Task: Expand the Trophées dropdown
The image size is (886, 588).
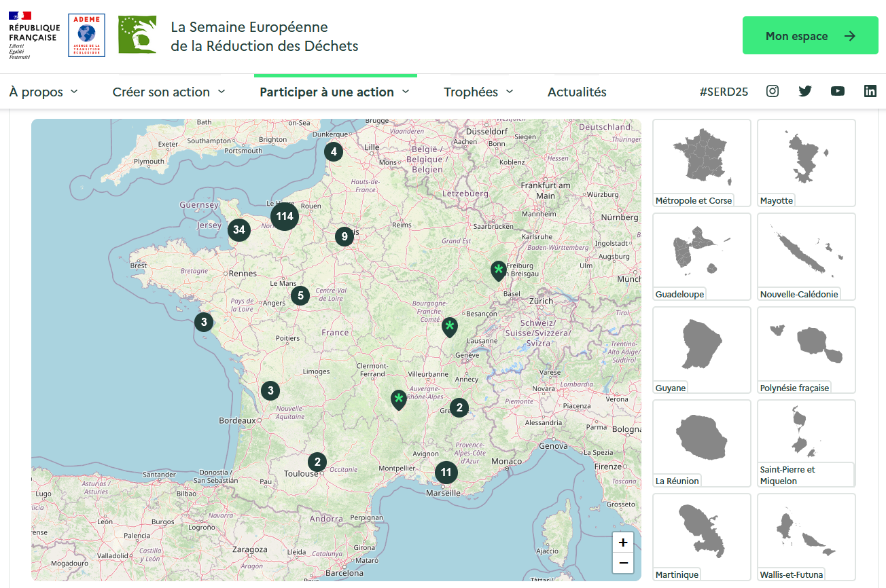Action: [x=478, y=91]
